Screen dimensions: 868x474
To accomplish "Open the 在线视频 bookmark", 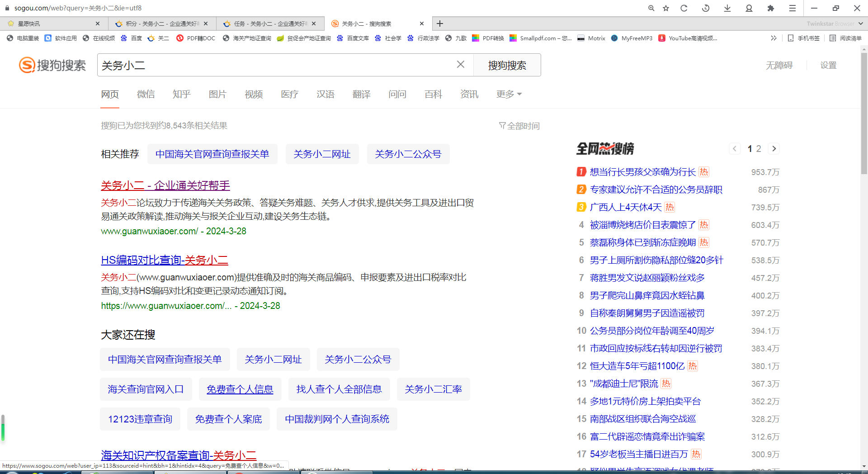I will tap(99, 38).
